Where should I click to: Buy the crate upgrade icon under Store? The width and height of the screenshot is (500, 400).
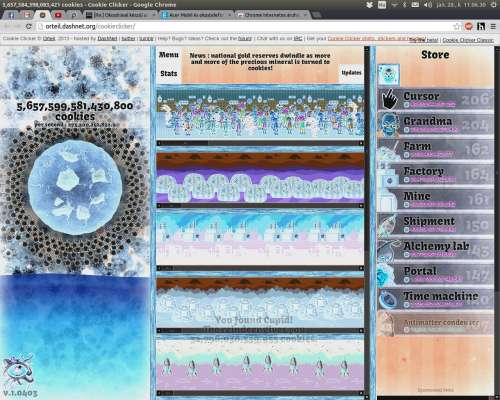(x=389, y=74)
